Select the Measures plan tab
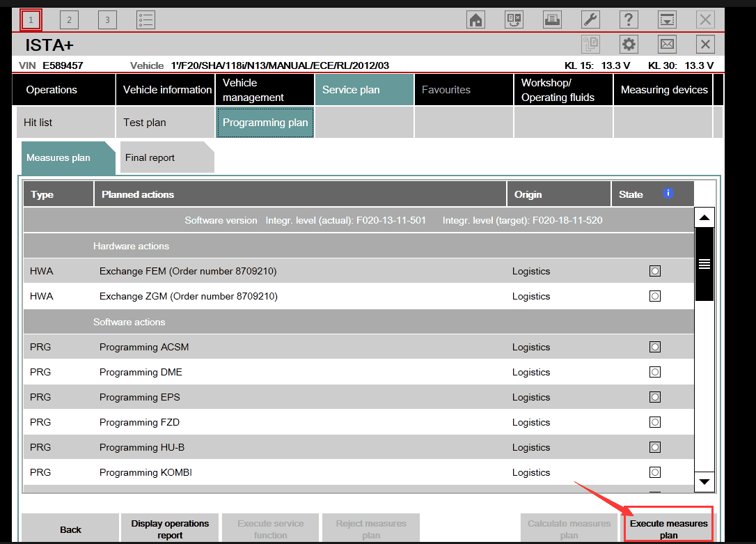This screenshot has width=756, height=544. tap(68, 157)
